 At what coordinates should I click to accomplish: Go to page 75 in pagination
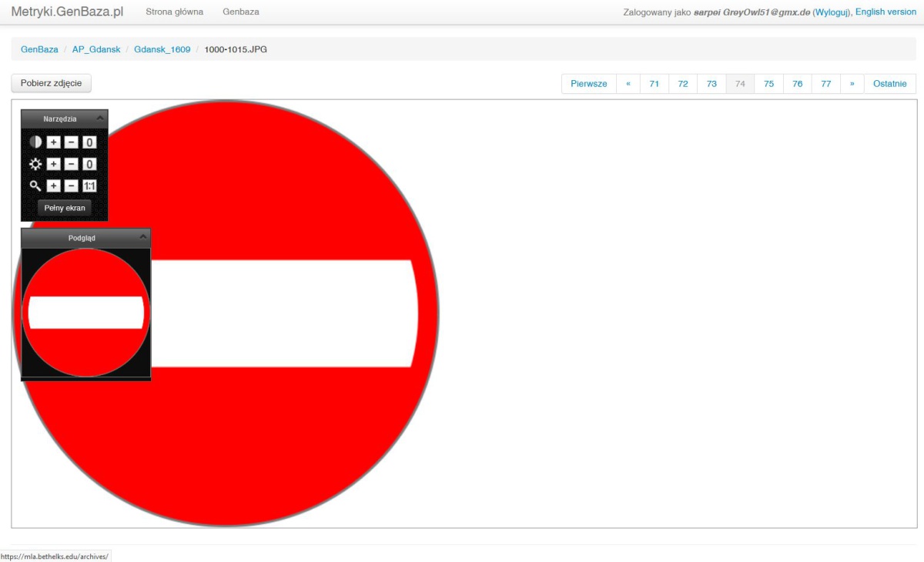tap(768, 84)
